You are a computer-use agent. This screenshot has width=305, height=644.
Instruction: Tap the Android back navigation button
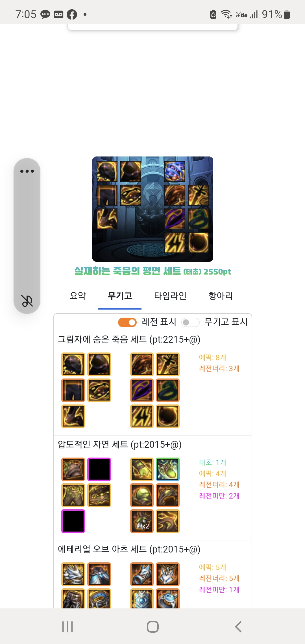pos(238,626)
